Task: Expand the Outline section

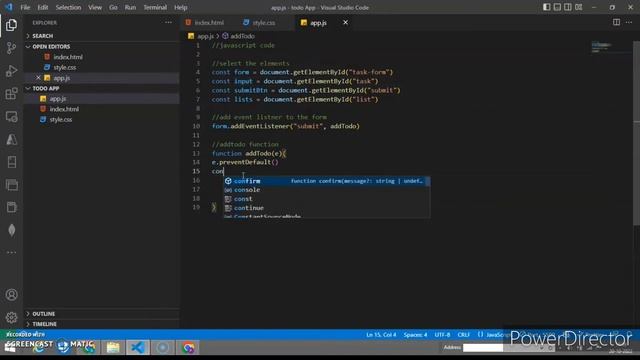Action: point(102,313)
